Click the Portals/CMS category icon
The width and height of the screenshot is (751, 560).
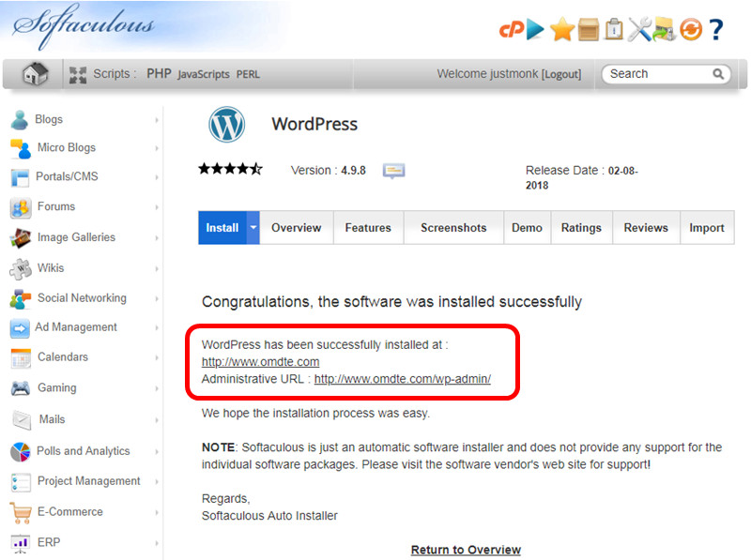point(20,178)
